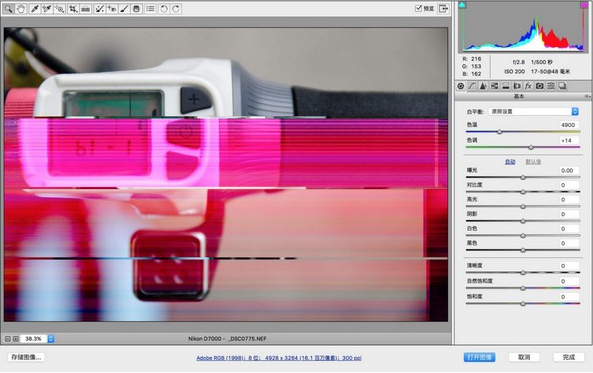Screen dimensions: 593x373
Task: Click the color temperature value field 4900
Action: click(x=568, y=125)
